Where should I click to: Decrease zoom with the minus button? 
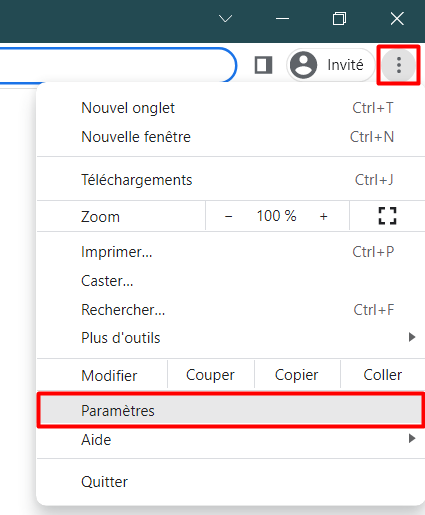[x=228, y=216]
